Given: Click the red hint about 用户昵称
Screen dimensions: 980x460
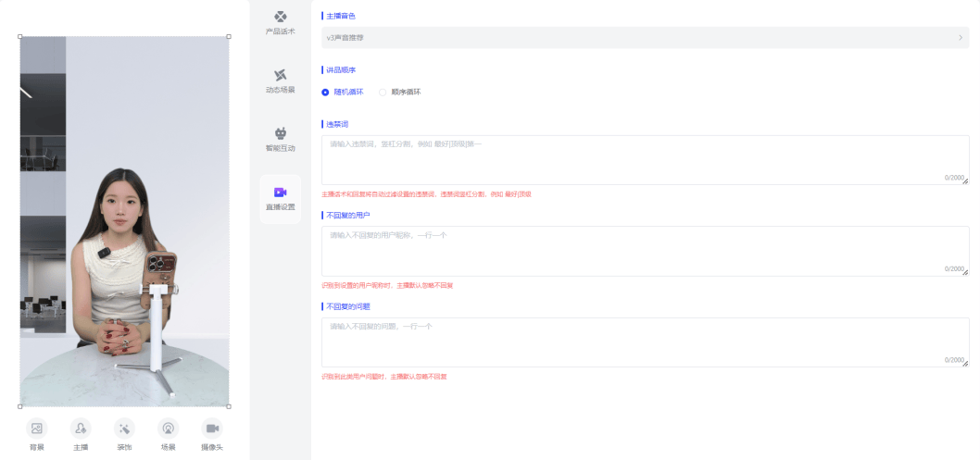Looking at the screenshot, I should coord(387,285).
